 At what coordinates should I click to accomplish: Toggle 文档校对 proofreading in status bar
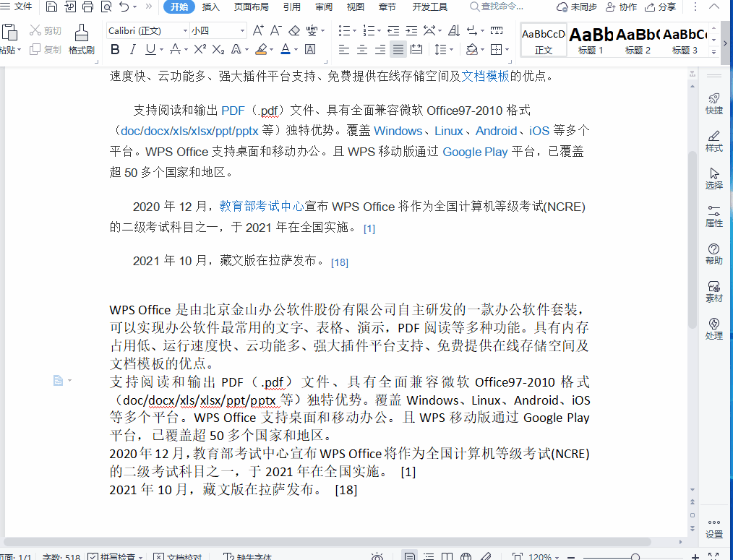click(x=178, y=556)
